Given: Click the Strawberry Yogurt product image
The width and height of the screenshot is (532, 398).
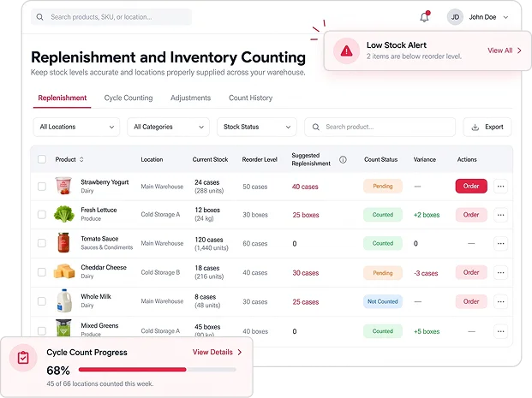Looking at the screenshot, I should (63, 186).
